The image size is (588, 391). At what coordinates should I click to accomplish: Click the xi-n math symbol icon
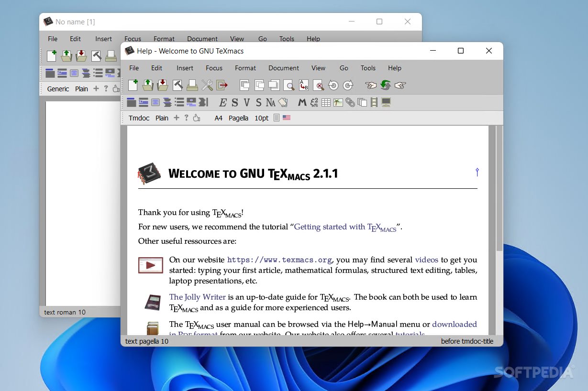(314, 102)
